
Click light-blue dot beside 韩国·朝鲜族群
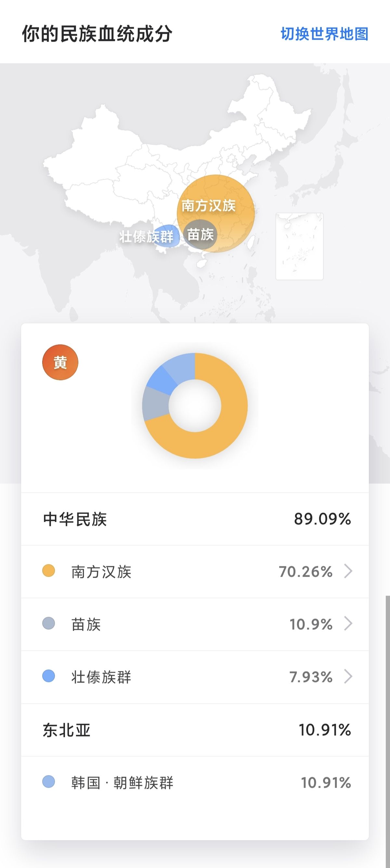[48, 782]
